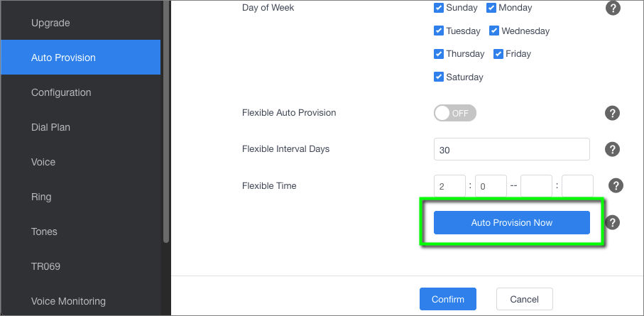Uncheck the Saturday checkbox
644x316 pixels.
(x=439, y=77)
